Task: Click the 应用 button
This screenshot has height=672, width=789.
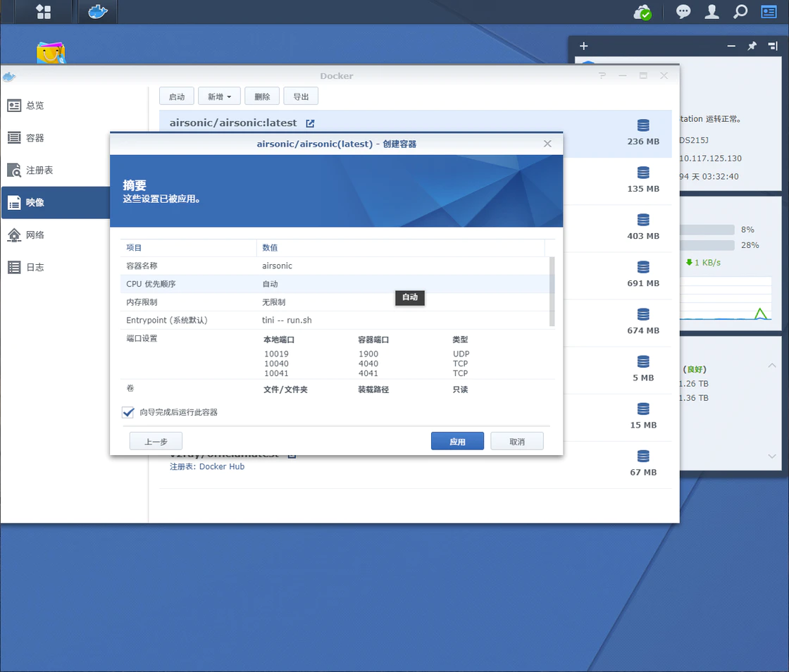Action: click(457, 441)
